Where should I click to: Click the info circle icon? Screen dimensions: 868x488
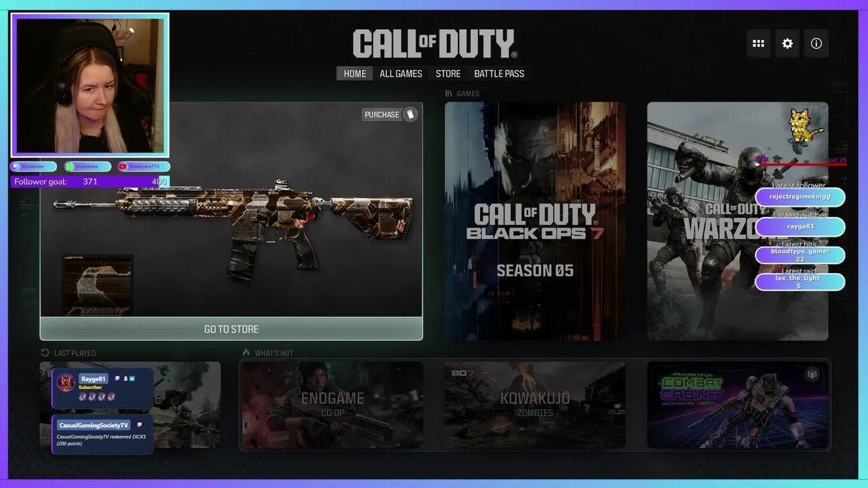[x=816, y=43]
